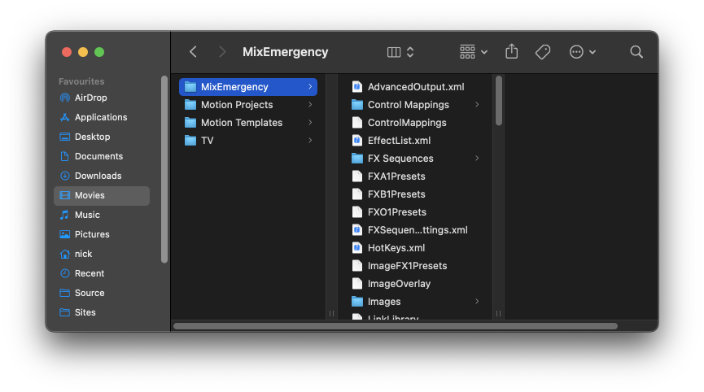Select Movies in the sidebar
Viewport: 704px width, 392px height.
(102, 195)
